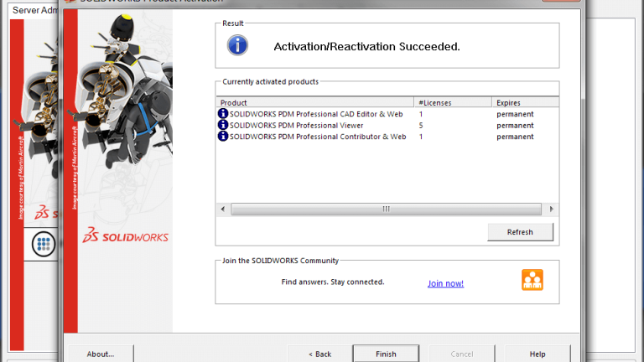Select the SOLIDWORKS PDM Professional CAD Editor & Web row
Viewport: 644px width, 362px height.
point(387,114)
